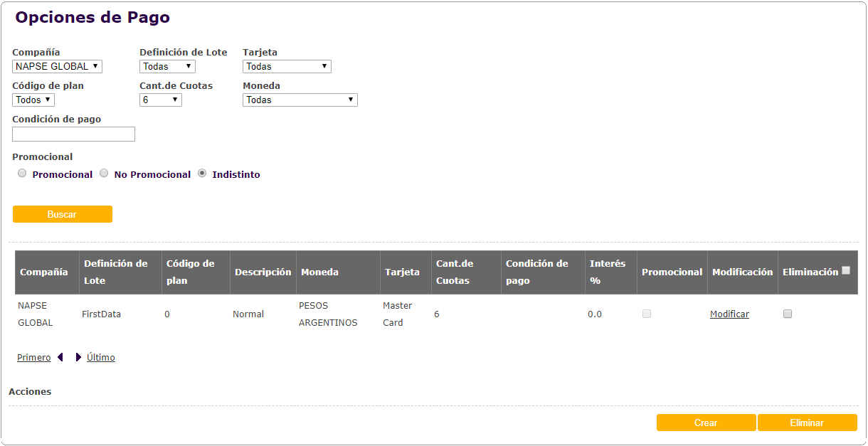This screenshot has width=868, height=446.
Task: Tick the Eliminación checkbox for the NAPSE GLOBAL row
Action: (x=788, y=314)
